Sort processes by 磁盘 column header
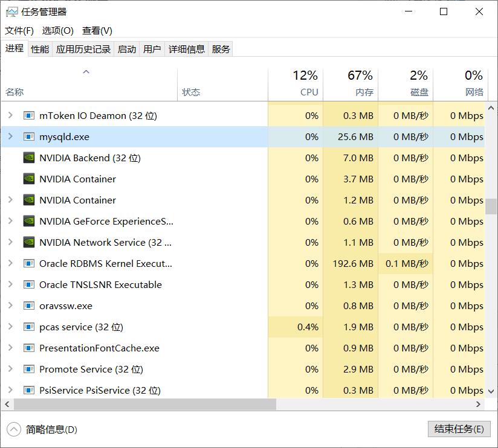The image size is (498, 448). (406, 85)
